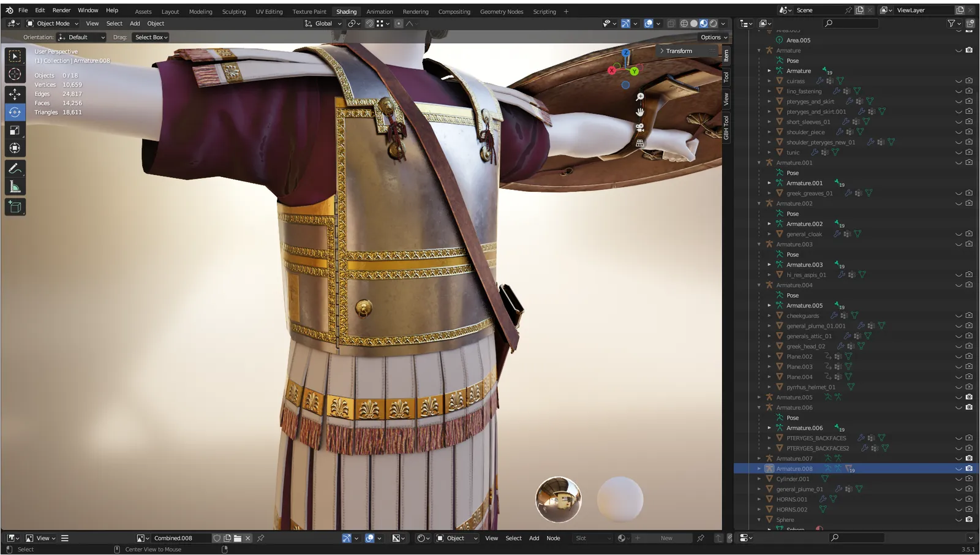This screenshot has height=555, width=980.
Task: Toggle camera view gizmo icon
Action: 639,127
